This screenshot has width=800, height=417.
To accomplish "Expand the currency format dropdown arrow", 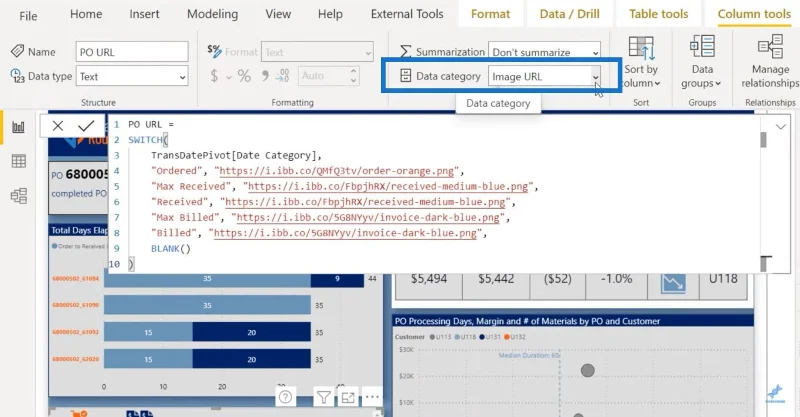I will (229, 78).
